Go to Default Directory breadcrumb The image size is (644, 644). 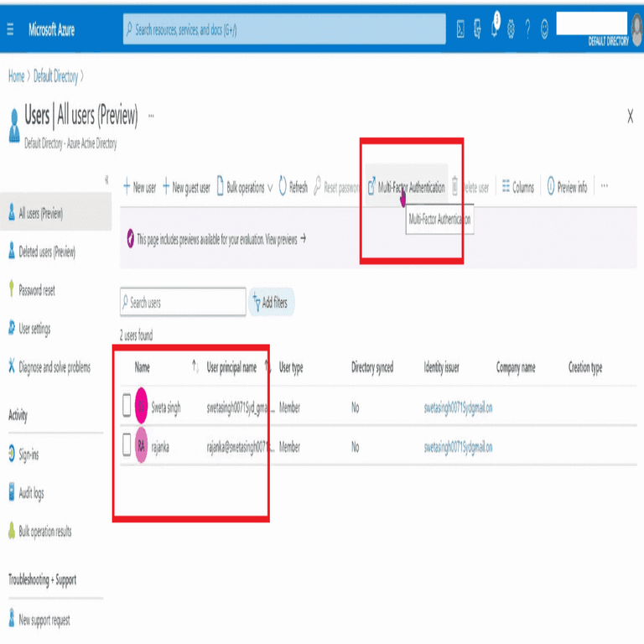click(55, 76)
